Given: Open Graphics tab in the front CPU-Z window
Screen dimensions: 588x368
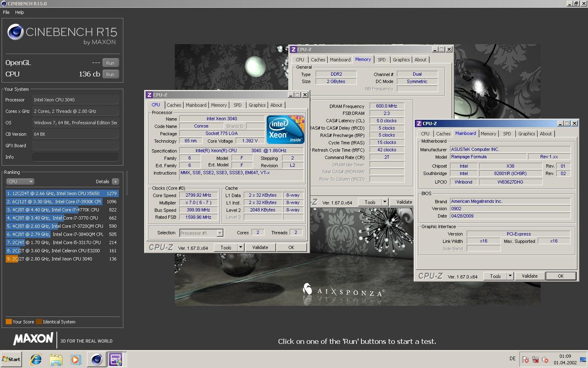Looking at the screenshot, I should (257, 105).
